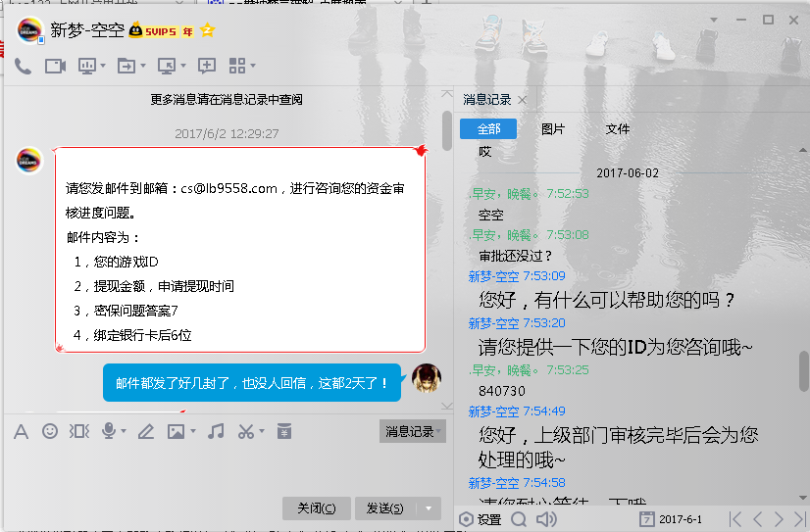The image size is (810, 532).
Task: Open the remote presentation screen icon
Action: point(86,66)
